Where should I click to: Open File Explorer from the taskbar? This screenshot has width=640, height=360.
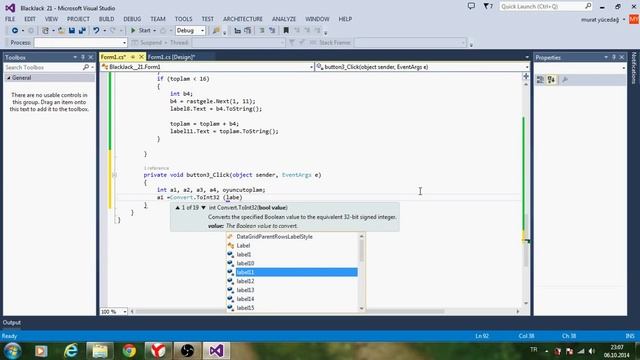(x=100, y=351)
